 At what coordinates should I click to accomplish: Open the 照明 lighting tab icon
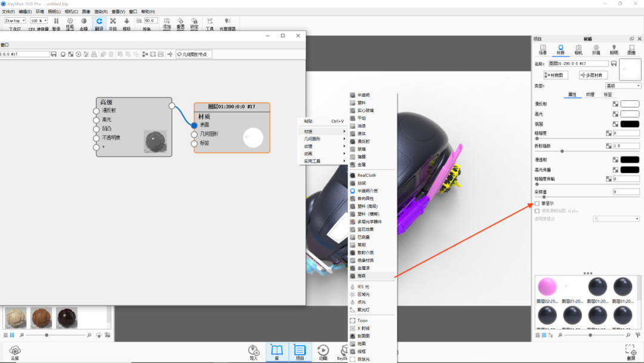click(x=614, y=48)
